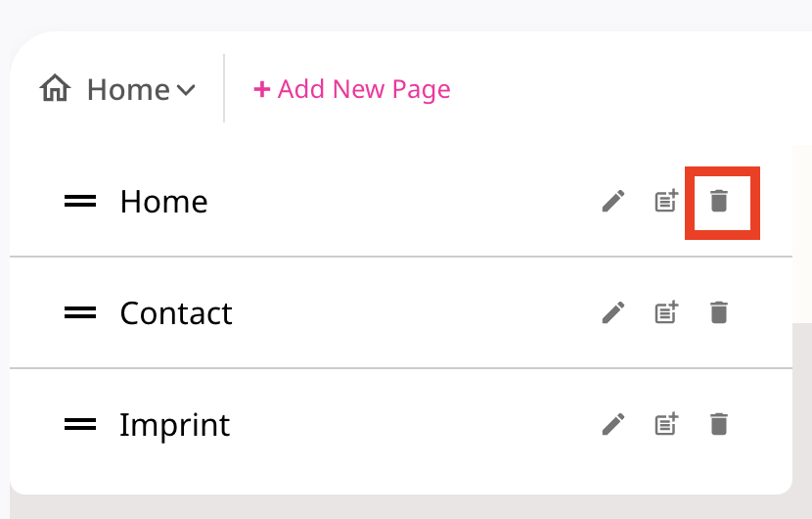Click the pink plus sign icon

click(262, 89)
